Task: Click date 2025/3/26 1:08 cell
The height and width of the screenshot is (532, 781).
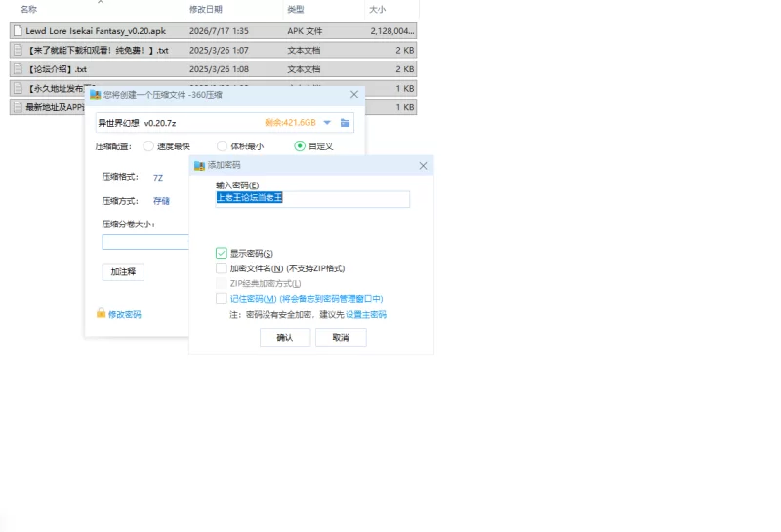Action: 219,69
